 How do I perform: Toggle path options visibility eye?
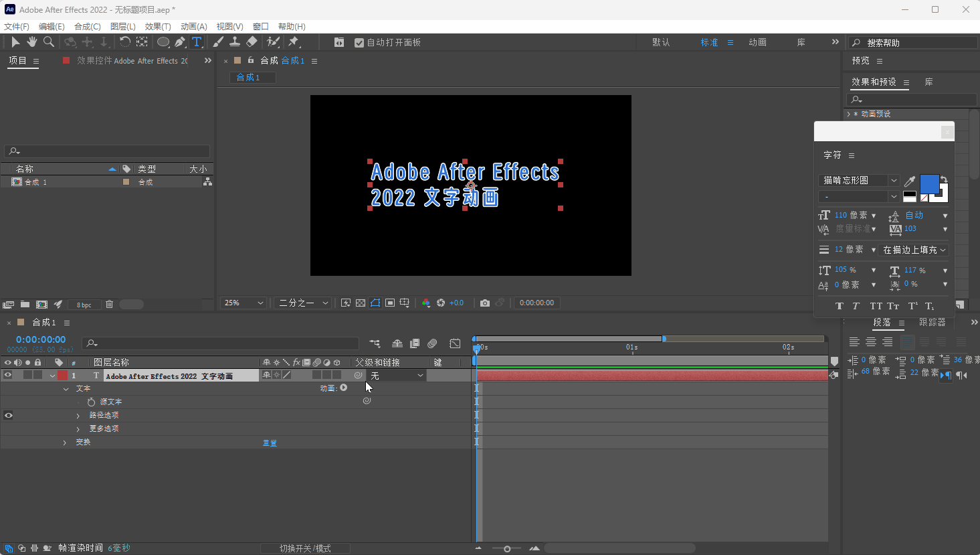click(x=8, y=415)
